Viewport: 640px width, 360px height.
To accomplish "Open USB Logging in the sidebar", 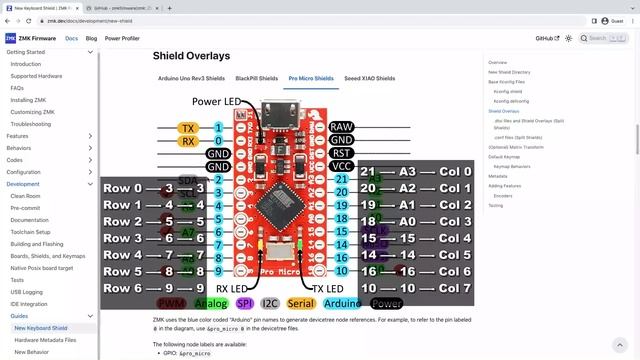I will click(27, 292).
